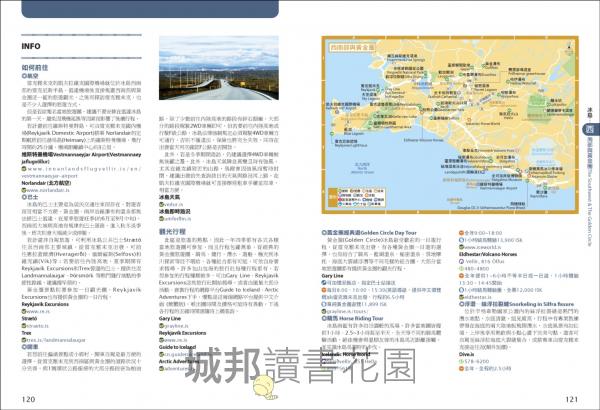The height and width of the screenshot is (410, 600).
Task: Click the Vestmannaeyjar Airport bold label
Action: pos(81,158)
